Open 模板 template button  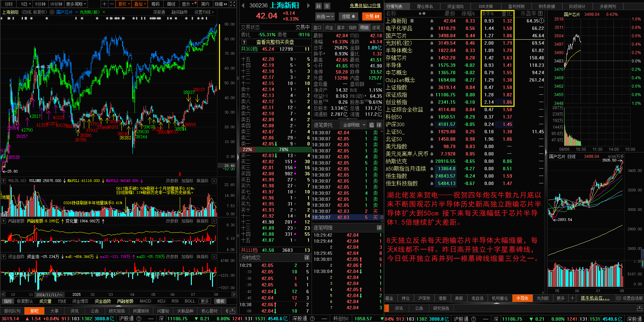[220, 301]
